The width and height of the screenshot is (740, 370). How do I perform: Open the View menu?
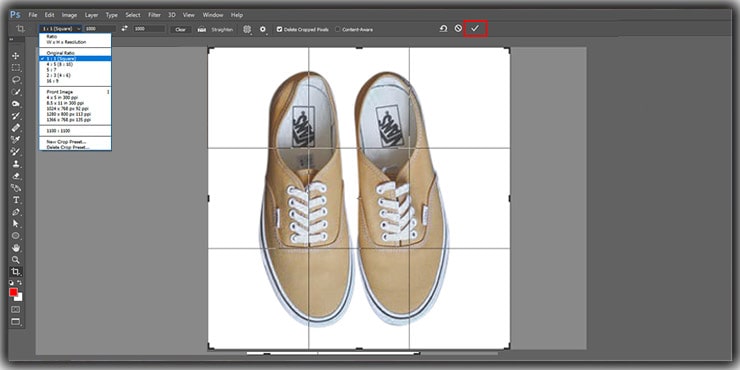click(x=189, y=15)
